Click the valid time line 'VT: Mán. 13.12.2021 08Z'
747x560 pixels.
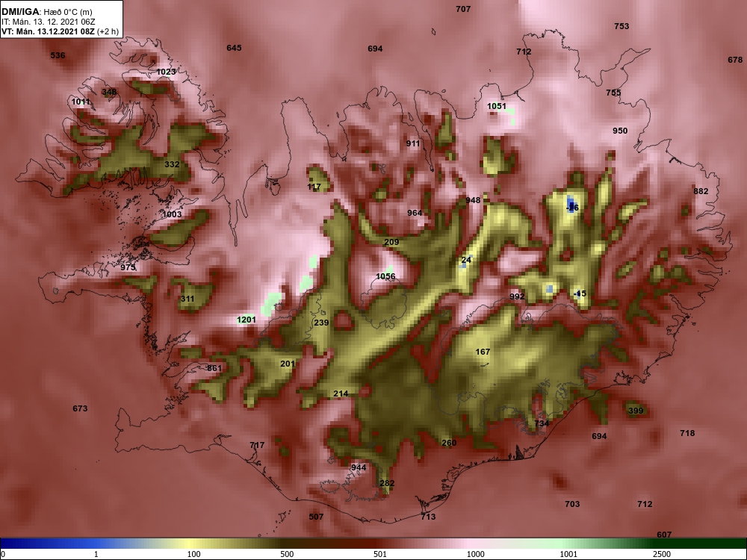(48, 32)
